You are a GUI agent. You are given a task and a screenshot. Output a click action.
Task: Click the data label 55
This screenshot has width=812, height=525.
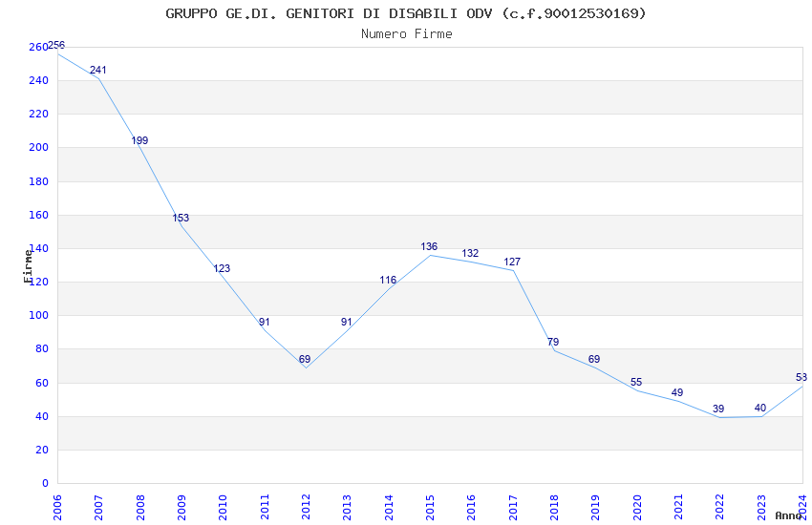(636, 382)
